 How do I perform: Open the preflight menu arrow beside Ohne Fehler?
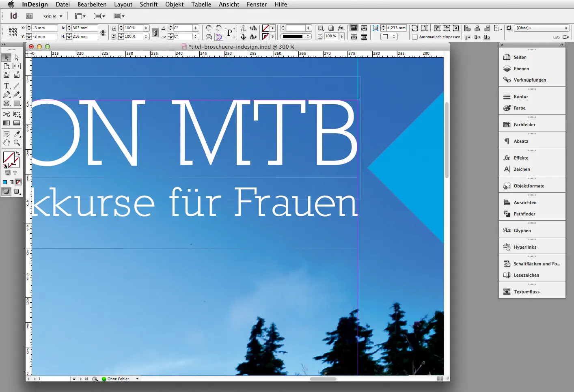(x=137, y=379)
